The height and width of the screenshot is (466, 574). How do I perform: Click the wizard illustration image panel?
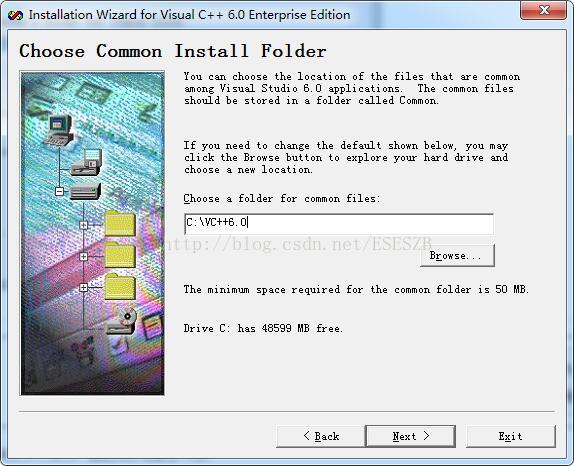point(92,234)
